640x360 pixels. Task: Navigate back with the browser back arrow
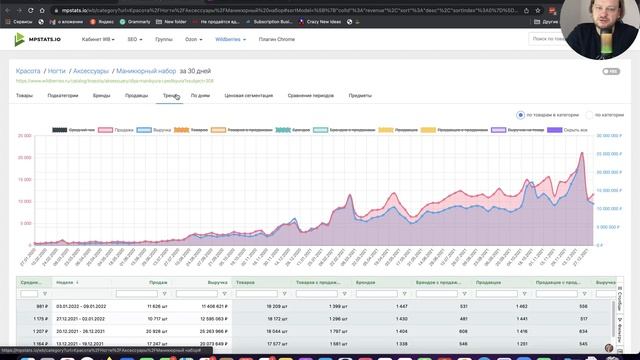[x=7, y=11]
